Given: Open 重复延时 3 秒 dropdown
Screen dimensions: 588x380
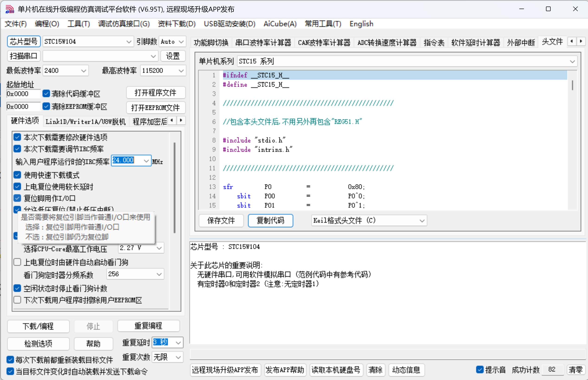Looking at the screenshot, I should click(167, 342).
